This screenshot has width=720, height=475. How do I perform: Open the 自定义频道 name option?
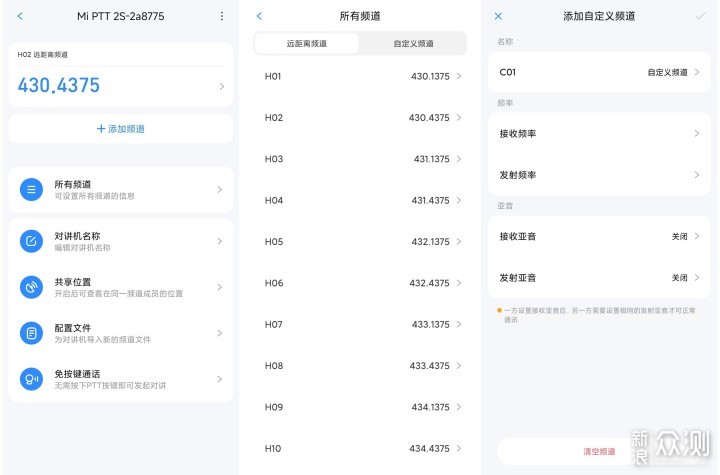coord(668,73)
